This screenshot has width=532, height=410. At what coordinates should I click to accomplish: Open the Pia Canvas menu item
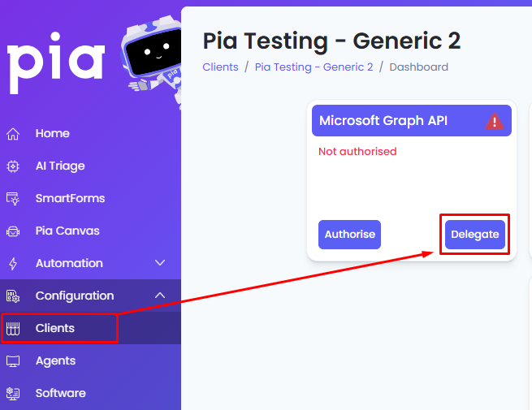(67, 231)
